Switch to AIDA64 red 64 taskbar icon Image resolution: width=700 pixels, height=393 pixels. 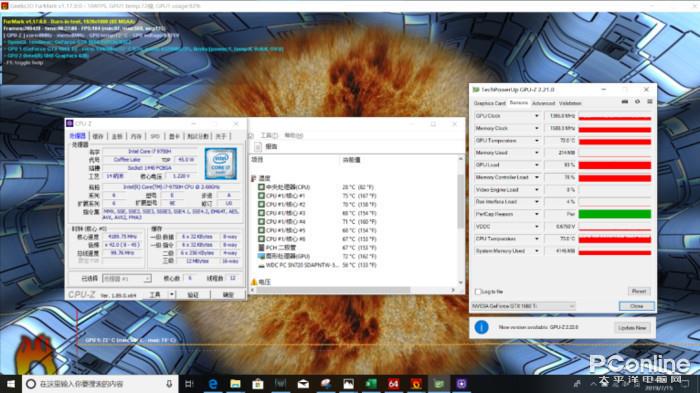[393, 384]
